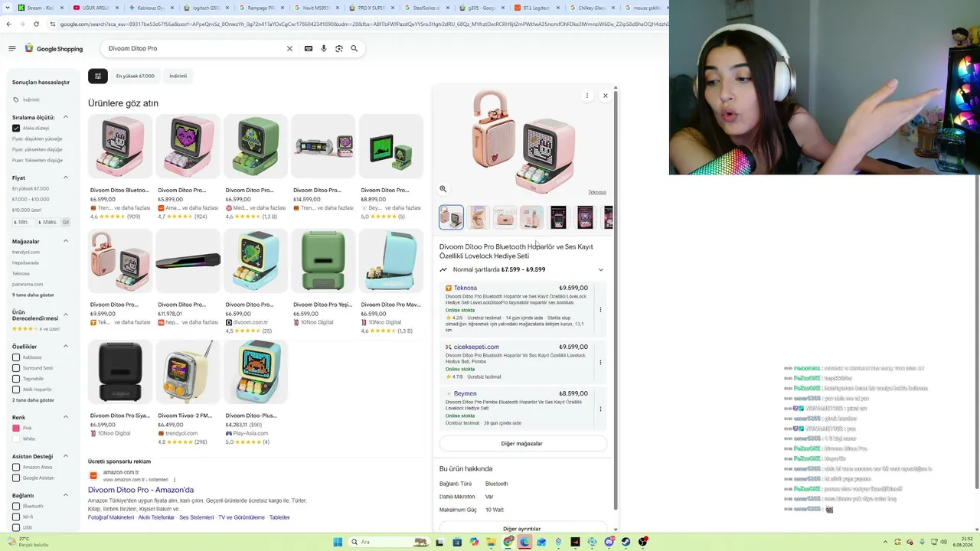Show '9 tane daha göster' stores
This screenshot has width=980, height=551.
[33, 295]
